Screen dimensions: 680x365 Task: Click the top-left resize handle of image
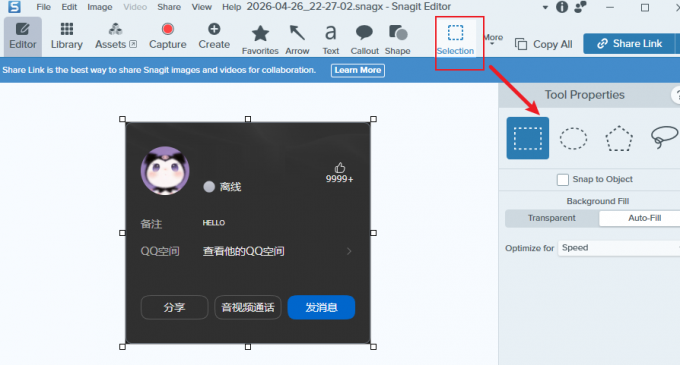[x=122, y=119]
